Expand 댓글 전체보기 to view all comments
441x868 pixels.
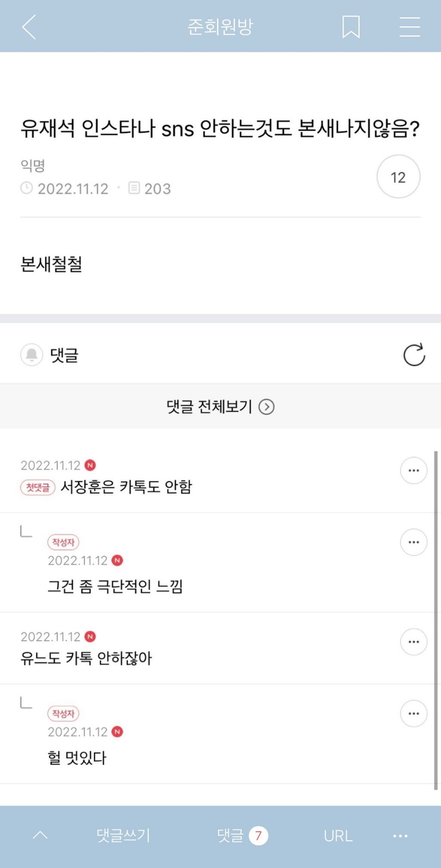point(220,406)
